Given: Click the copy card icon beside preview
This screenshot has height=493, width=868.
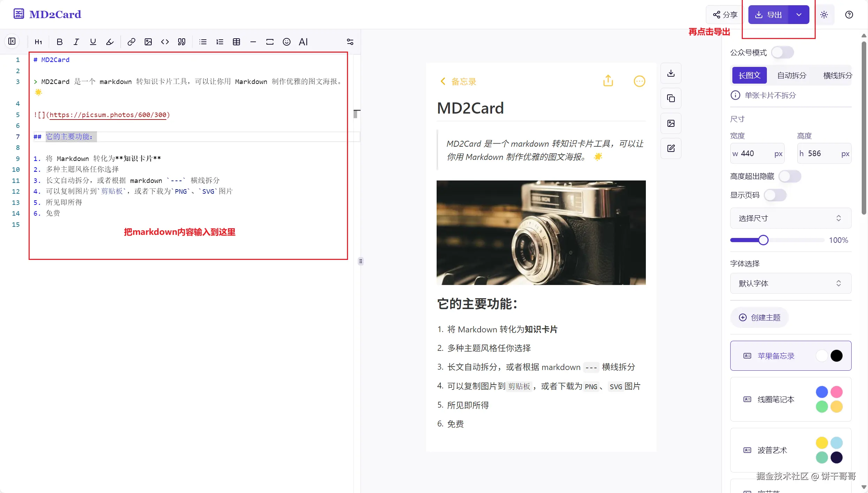Looking at the screenshot, I should tap(671, 98).
